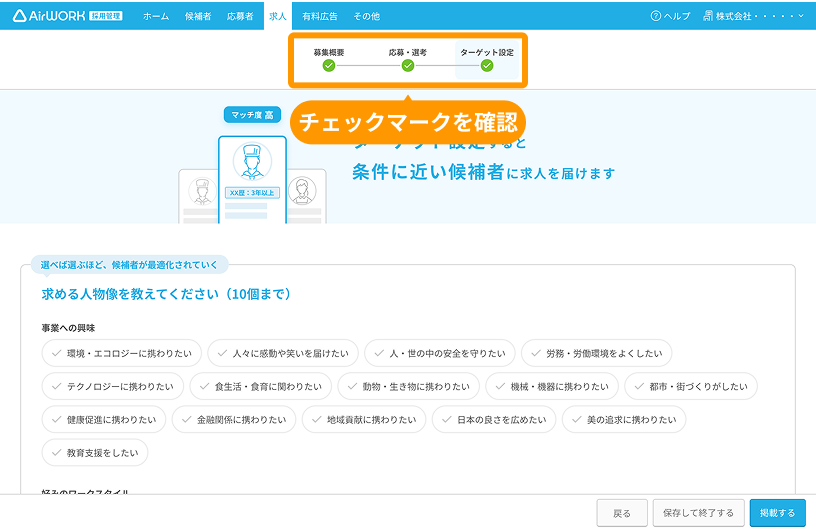The width and height of the screenshot is (816, 532).
Task: Select the 応募・選考 step label
Action: [x=408, y=53]
